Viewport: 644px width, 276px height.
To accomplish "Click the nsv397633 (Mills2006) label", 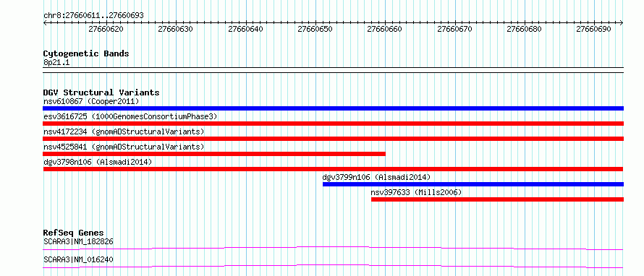I will coord(417,192).
